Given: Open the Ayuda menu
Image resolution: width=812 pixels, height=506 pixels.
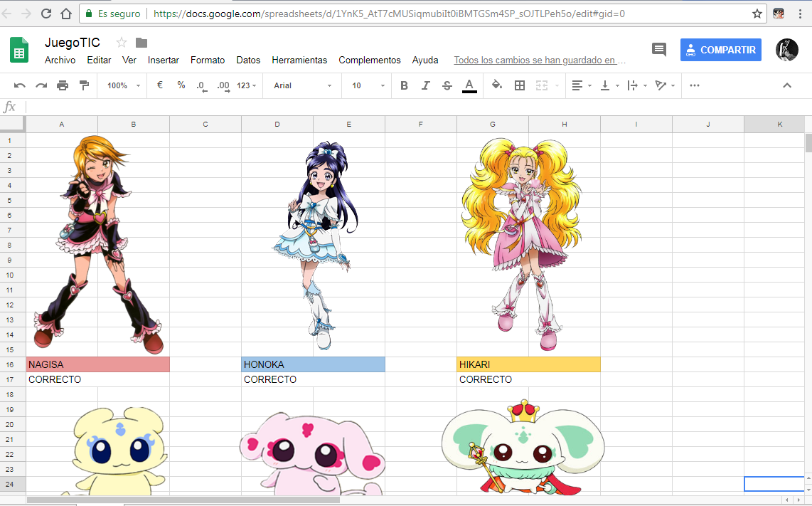Looking at the screenshot, I should point(425,60).
